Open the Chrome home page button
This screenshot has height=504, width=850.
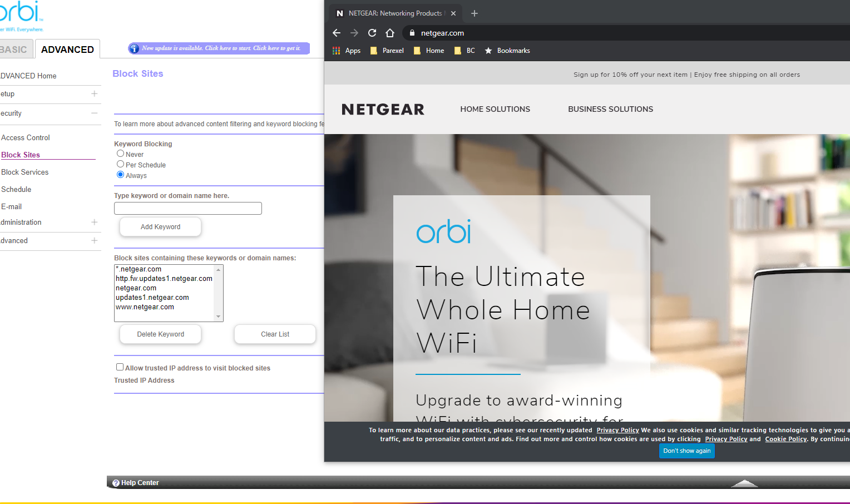coord(390,33)
